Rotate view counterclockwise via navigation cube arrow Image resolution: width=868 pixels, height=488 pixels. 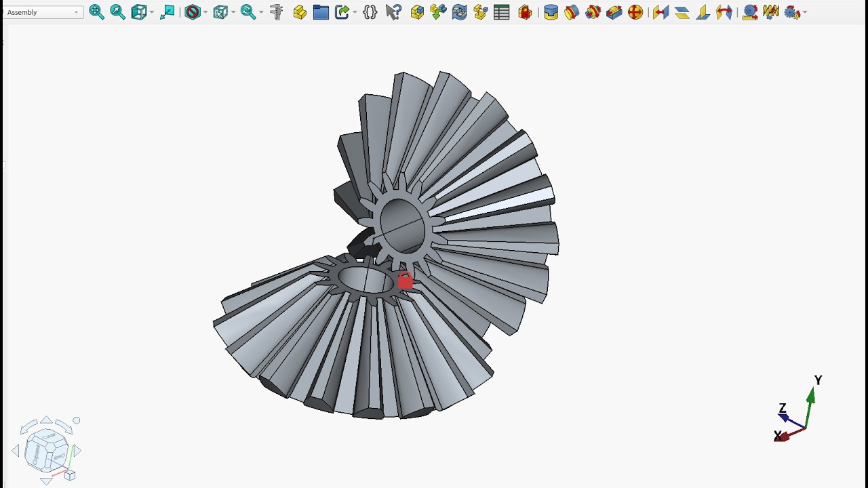(28, 428)
